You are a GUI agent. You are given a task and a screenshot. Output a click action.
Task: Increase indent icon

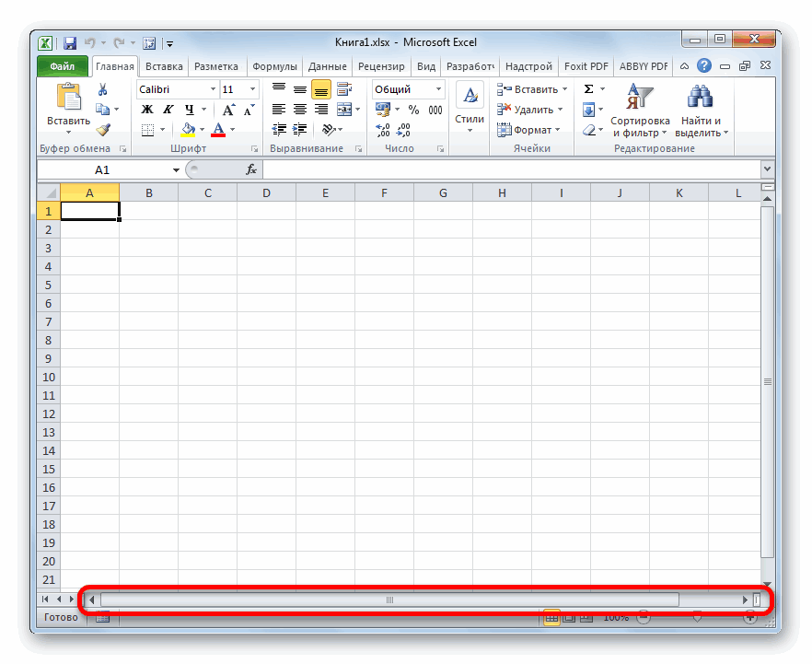tap(300, 130)
